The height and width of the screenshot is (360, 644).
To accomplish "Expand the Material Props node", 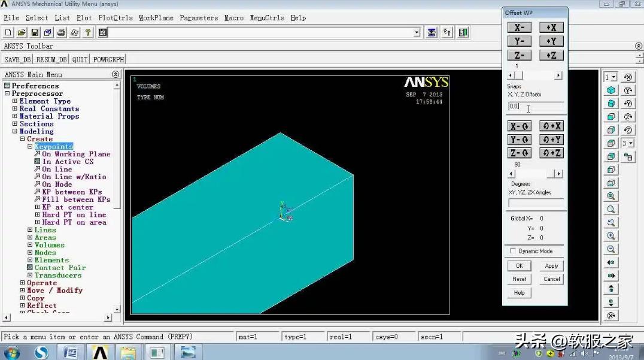I will point(15,116).
